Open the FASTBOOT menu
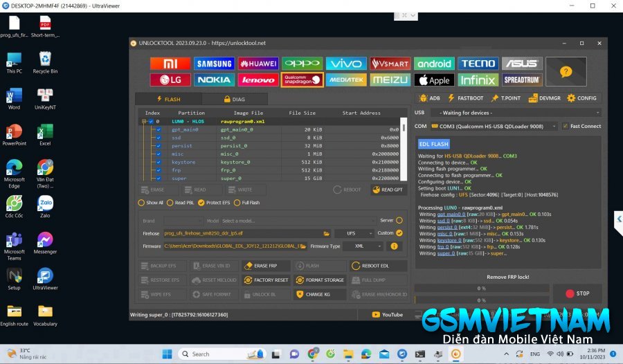 466,98
